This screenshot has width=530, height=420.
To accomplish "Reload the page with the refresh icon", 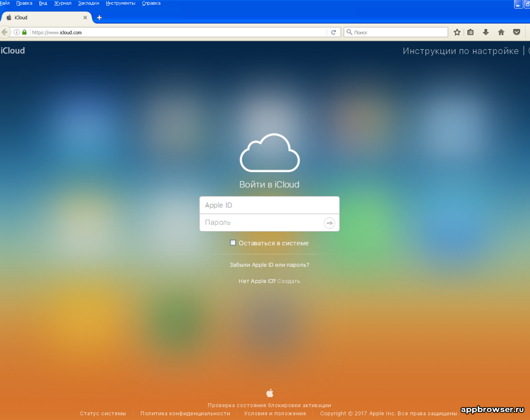I will point(334,32).
